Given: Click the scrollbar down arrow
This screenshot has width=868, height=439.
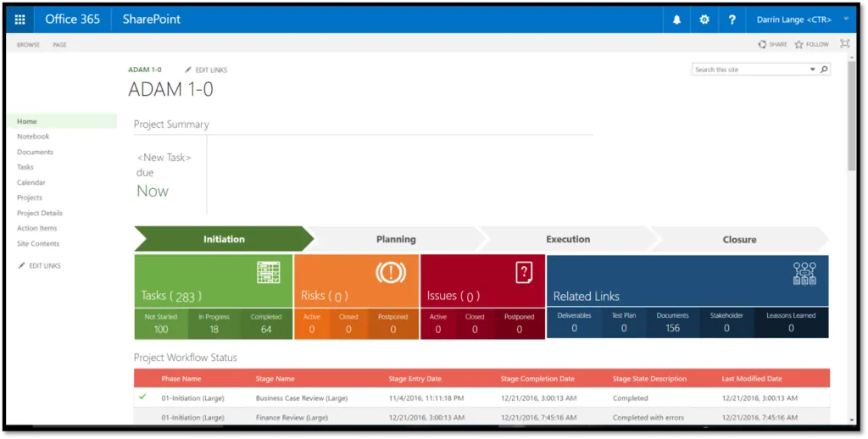Looking at the screenshot, I should pyautogui.click(x=851, y=420).
